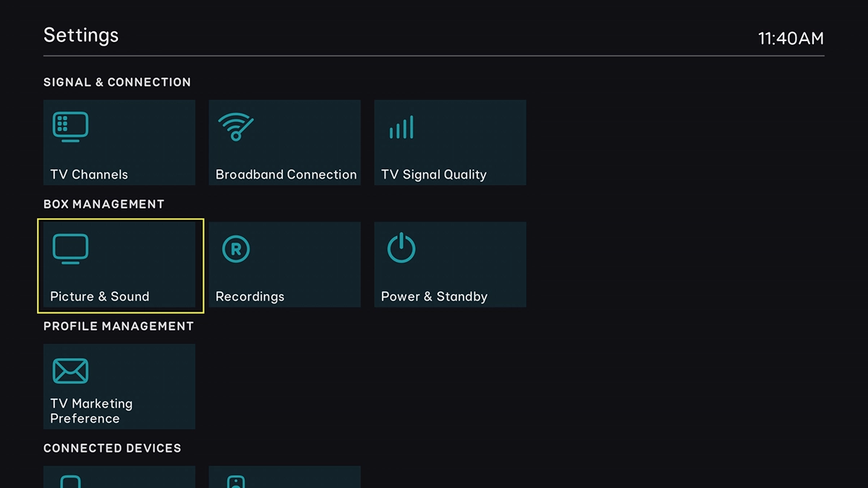
Task: Open the first Connected Devices tile
Action: (x=119, y=478)
